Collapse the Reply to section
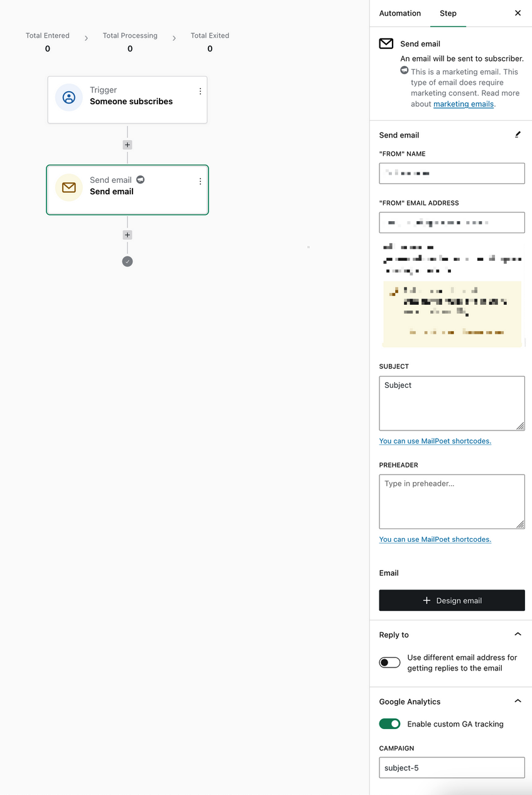The height and width of the screenshot is (795, 532). click(x=518, y=635)
